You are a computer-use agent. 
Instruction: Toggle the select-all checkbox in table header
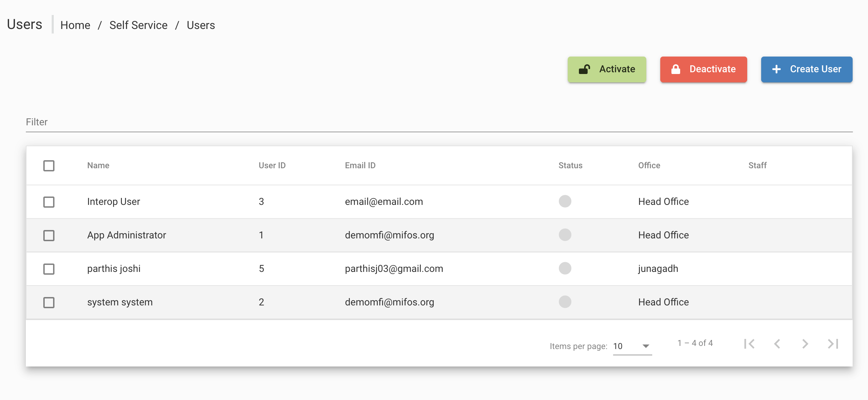coord(49,166)
